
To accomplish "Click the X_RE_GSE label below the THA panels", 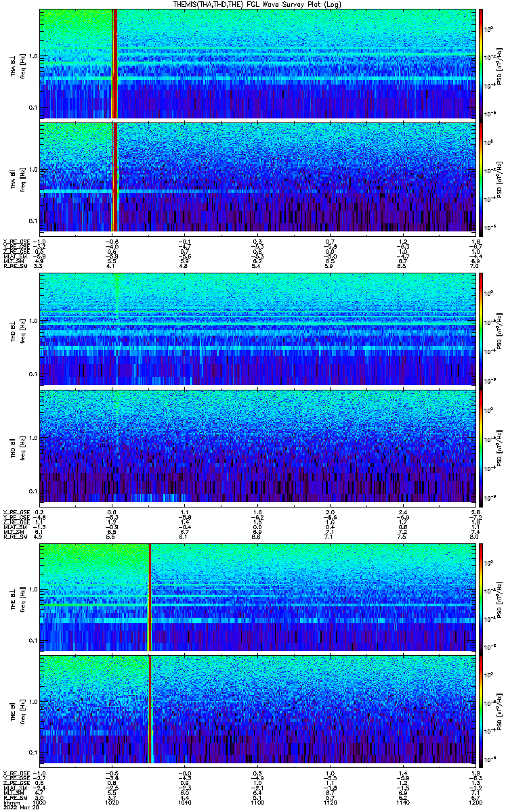I will [x=17, y=241].
